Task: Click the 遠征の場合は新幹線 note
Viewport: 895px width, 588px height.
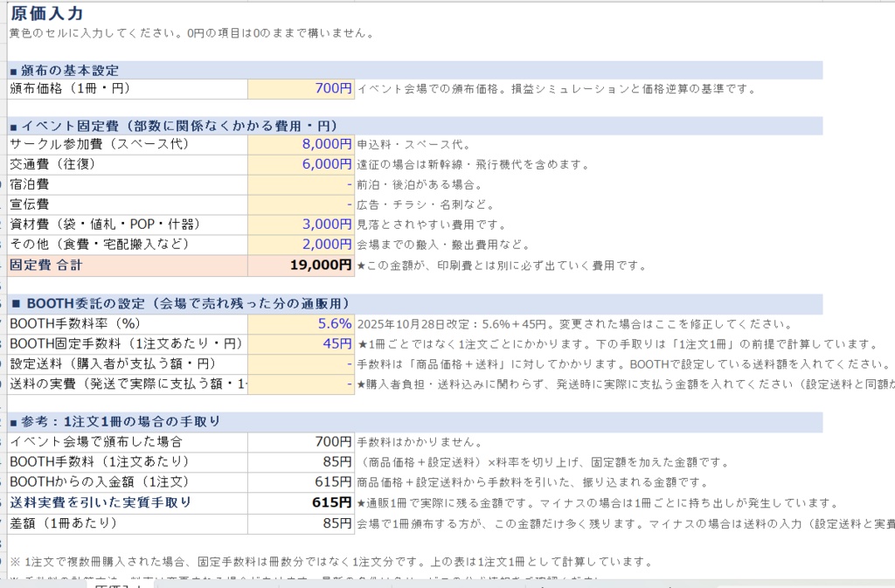Action: tap(473, 165)
